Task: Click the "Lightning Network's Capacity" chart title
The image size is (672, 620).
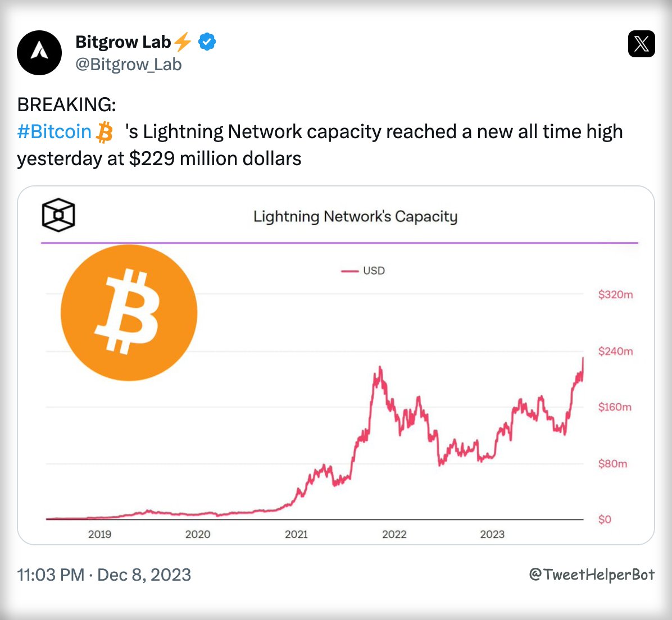Action: pyautogui.click(x=355, y=217)
